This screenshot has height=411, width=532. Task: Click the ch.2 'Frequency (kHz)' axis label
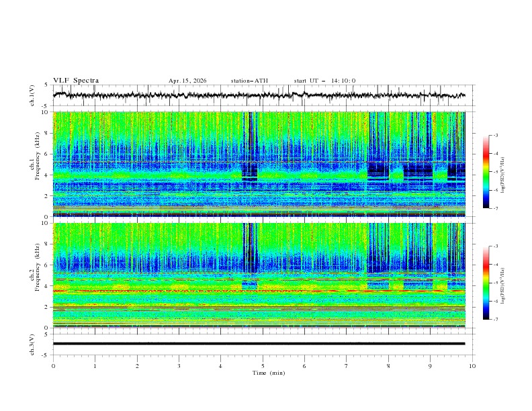37,267
